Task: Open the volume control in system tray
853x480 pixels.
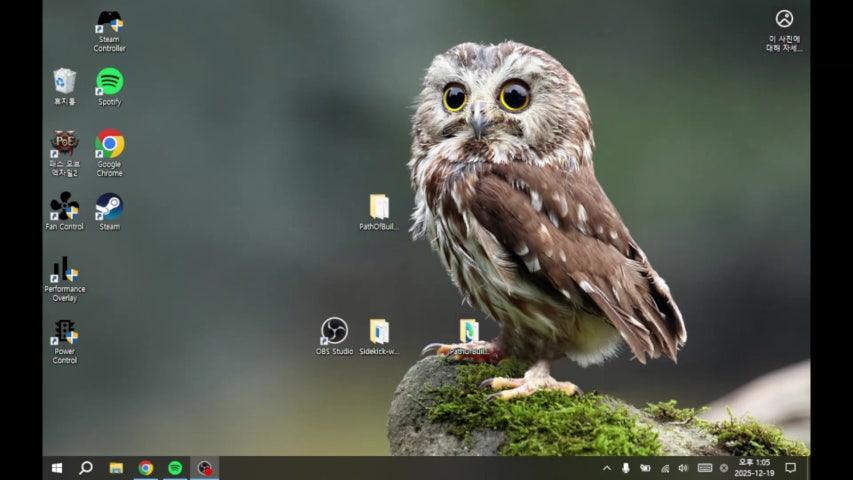Action: [683, 468]
